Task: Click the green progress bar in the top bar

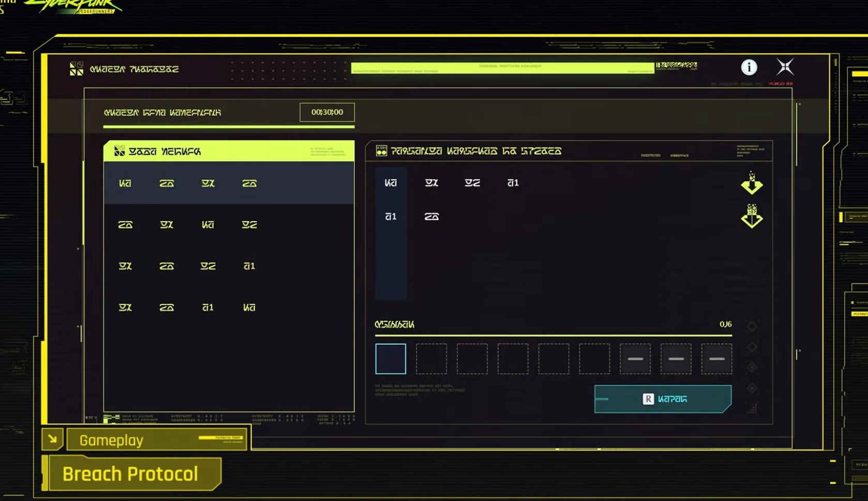Action: click(x=503, y=68)
